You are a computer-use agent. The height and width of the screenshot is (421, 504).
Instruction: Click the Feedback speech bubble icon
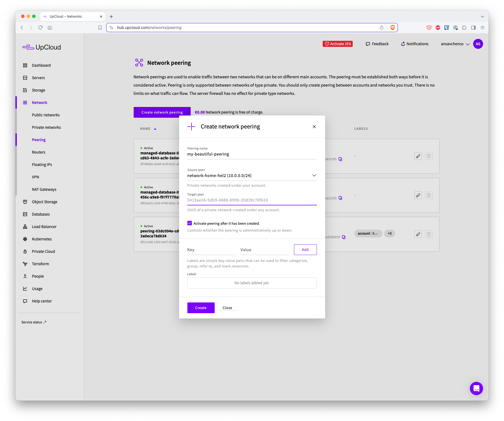[x=368, y=44]
